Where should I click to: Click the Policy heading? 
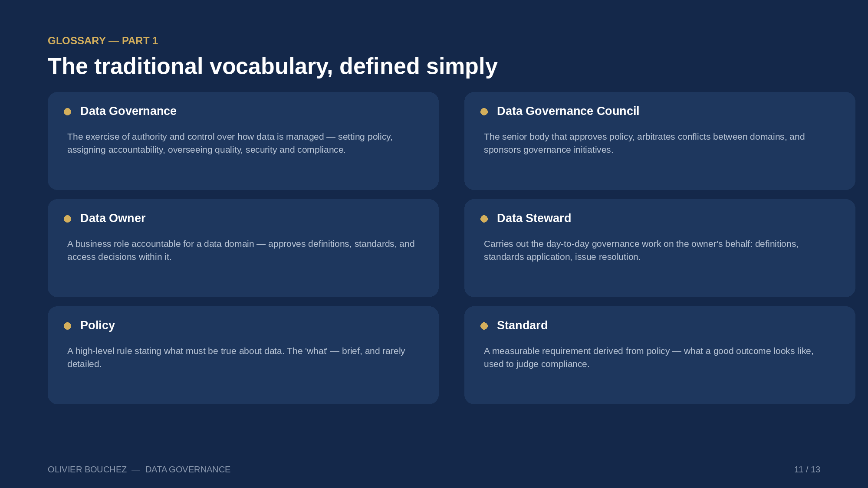coord(98,325)
